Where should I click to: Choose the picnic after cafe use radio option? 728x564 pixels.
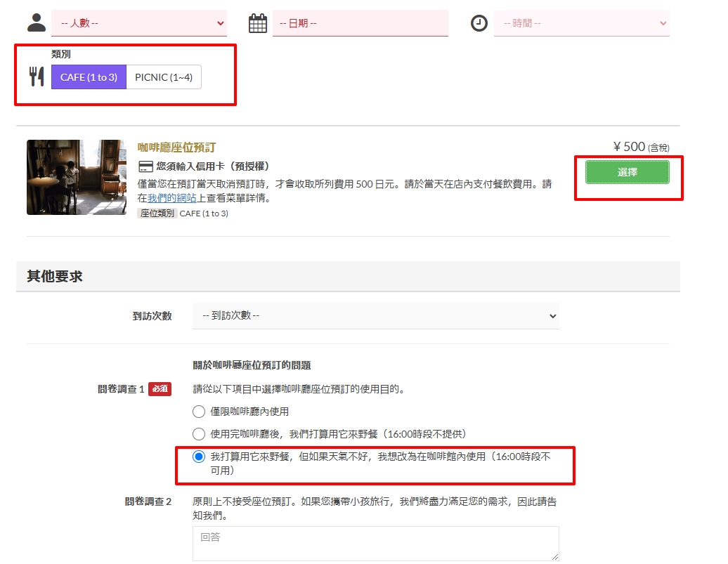[x=199, y=434]
